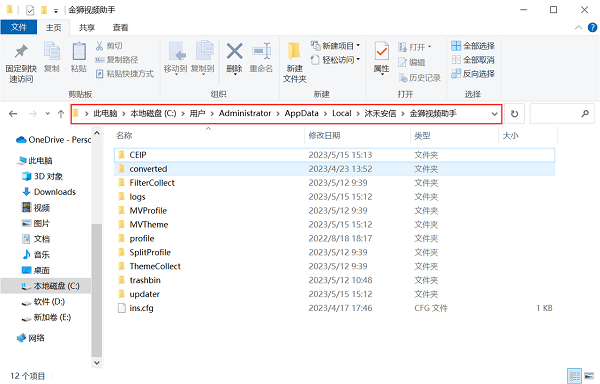600x384 pixels.
Task: Click the search magnifier icon
Action: click(x=585, y=114)
